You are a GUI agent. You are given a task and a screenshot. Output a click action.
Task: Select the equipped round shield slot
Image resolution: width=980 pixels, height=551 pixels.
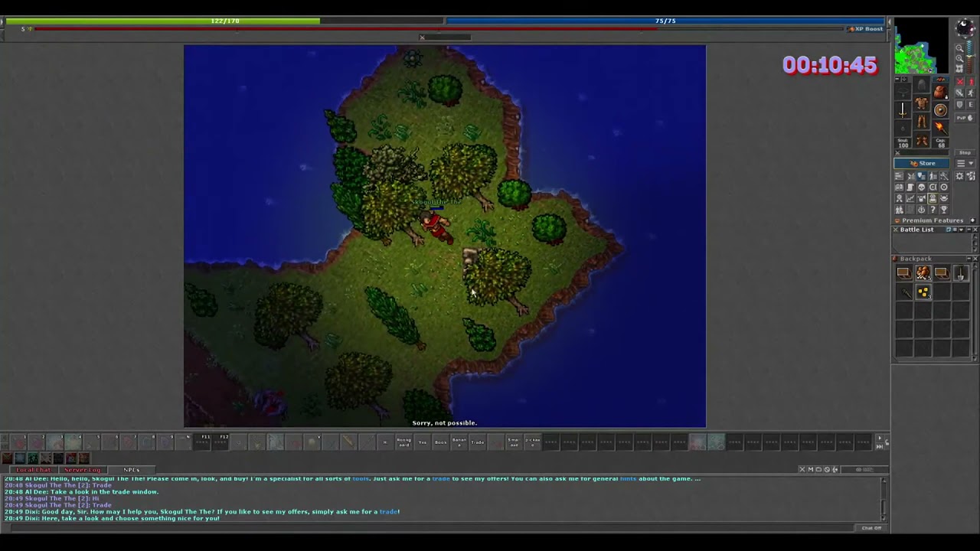click(x=941, y=110)
